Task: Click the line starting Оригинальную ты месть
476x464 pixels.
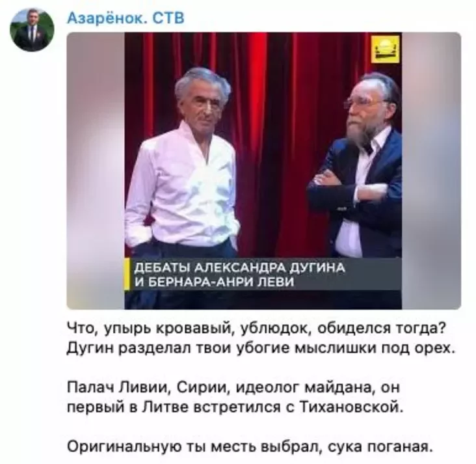Action: 249,446
